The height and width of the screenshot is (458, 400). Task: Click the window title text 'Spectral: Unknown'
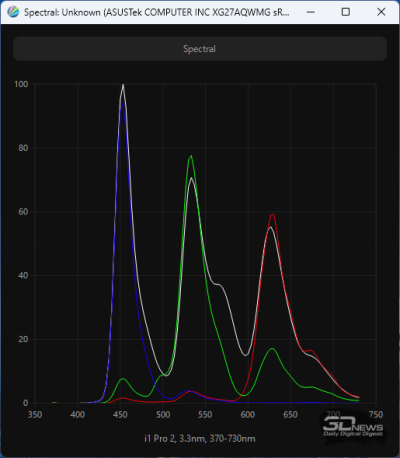pos(62,13)
